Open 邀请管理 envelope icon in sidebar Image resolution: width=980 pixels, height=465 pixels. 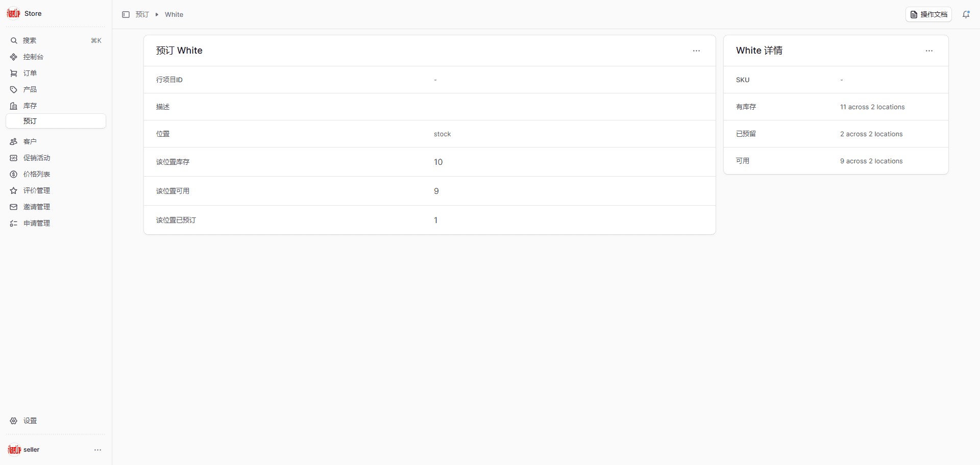pos(14,207)
